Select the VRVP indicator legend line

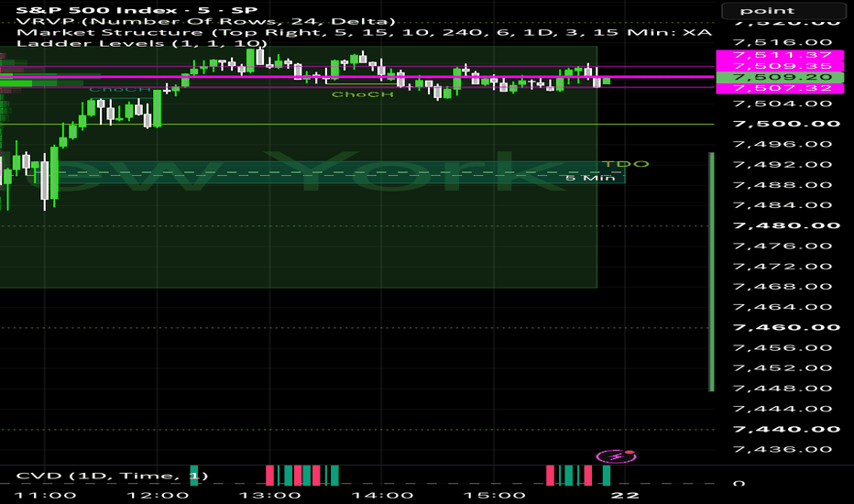tap(206, 21)
